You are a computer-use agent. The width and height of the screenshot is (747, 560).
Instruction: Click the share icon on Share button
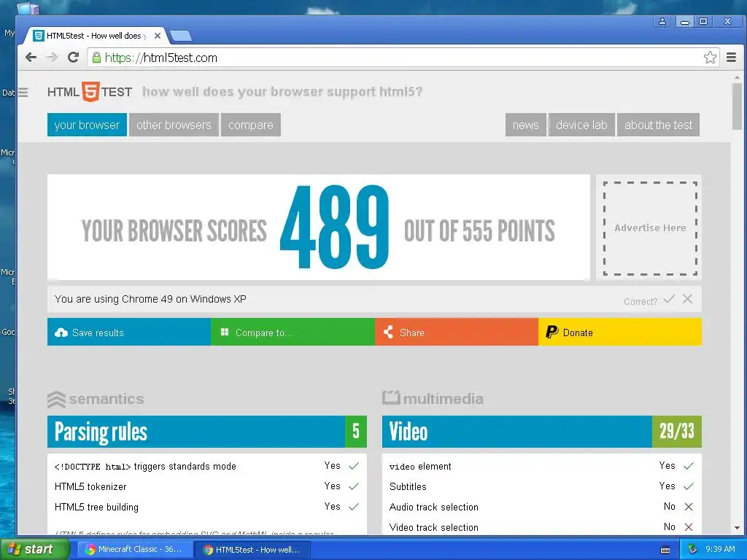[388, 332]
